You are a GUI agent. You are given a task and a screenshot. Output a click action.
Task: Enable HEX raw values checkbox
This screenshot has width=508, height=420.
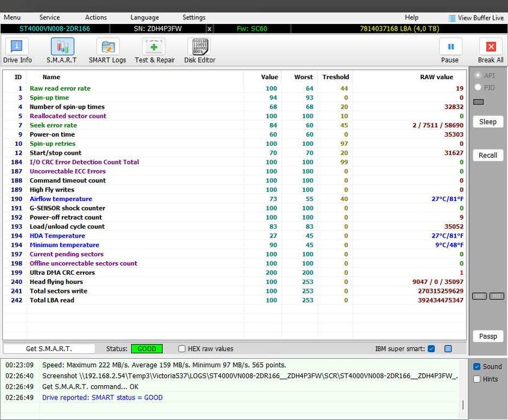tap(182, 349)
